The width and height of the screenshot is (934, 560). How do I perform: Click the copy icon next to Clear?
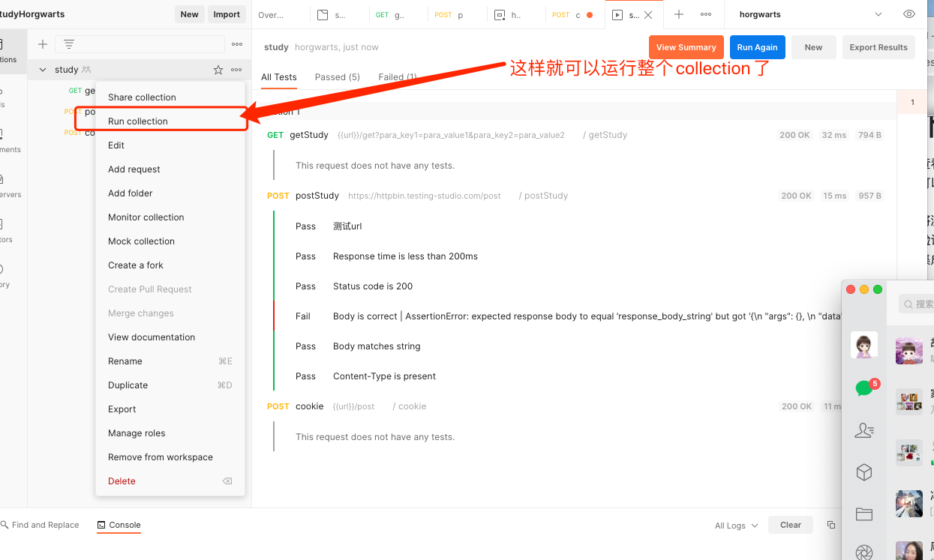tap(831, 525)
